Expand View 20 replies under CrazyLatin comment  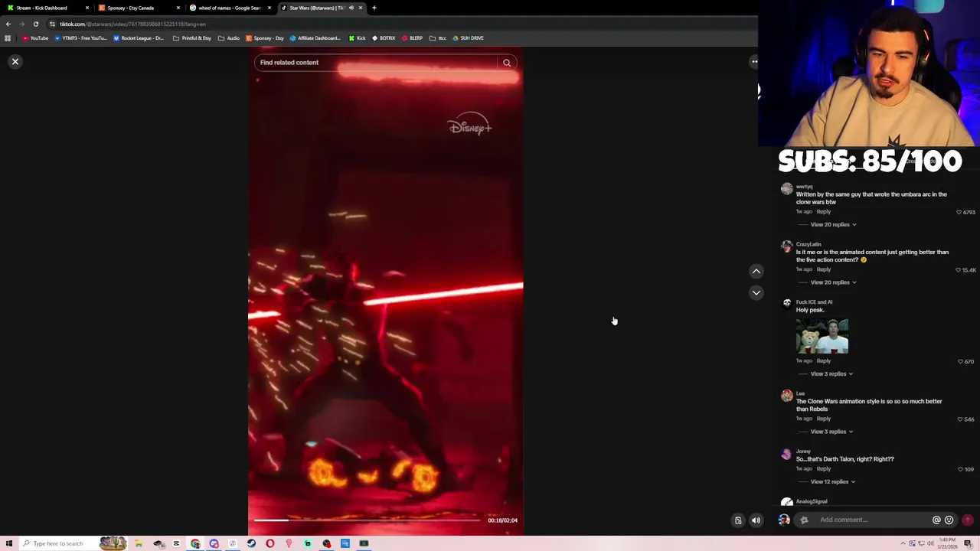pyautogui.click(x=833, y=282)
